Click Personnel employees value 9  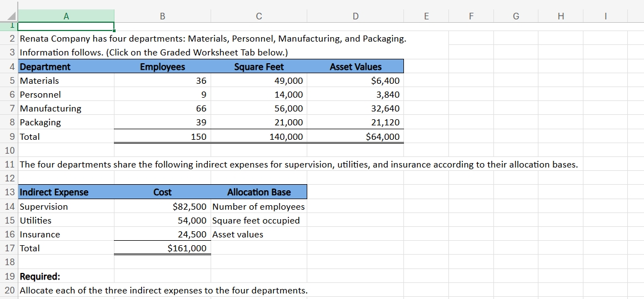tap(162, 95)
